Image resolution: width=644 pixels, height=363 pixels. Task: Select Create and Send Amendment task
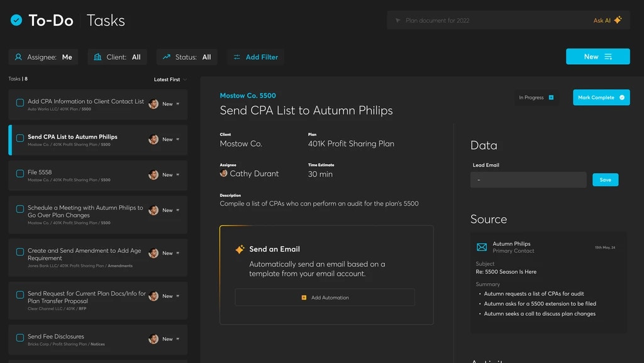tap(84, 254)
